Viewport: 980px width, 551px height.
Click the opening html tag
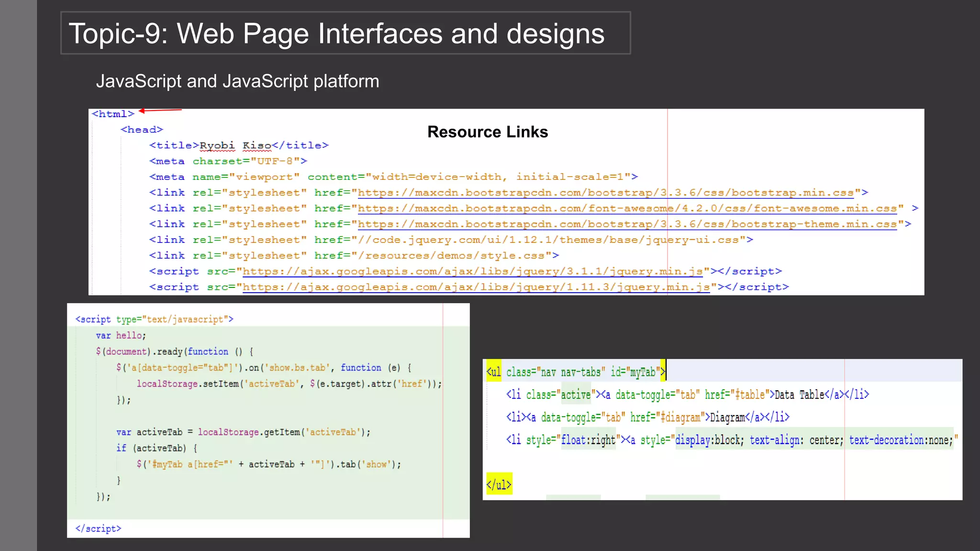point(113,114)
